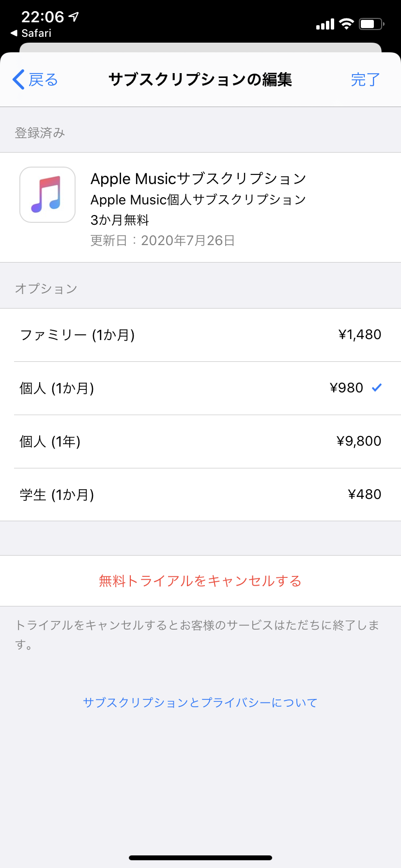The width and height of the screenshot is (401, 868).
Task: Tap the ¥1,480 family price
Action: coord(359,335)
